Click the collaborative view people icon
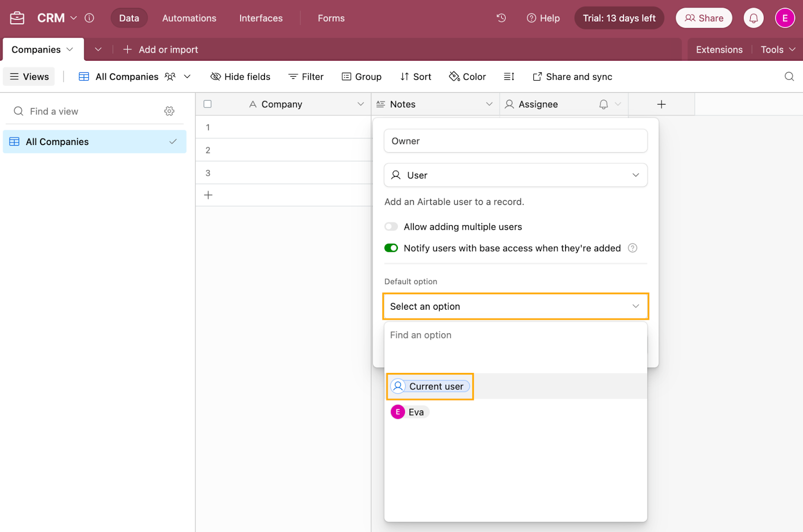 tap(170, 77)
